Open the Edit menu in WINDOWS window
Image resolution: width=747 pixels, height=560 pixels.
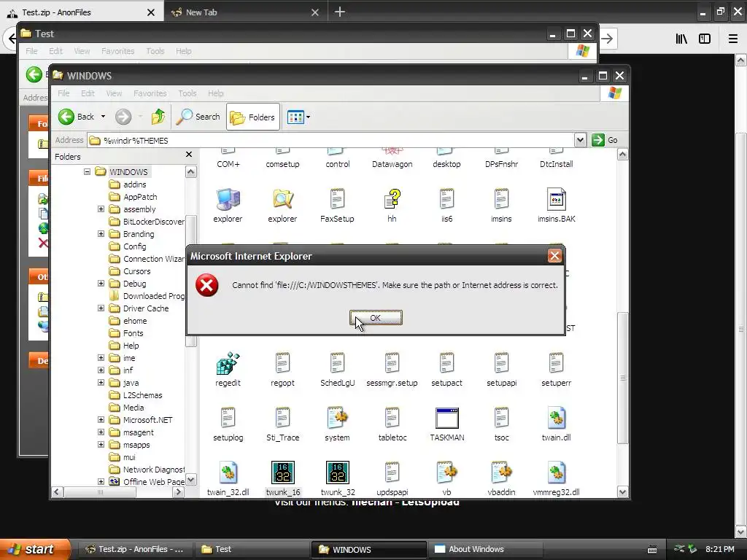coord(88,93)
